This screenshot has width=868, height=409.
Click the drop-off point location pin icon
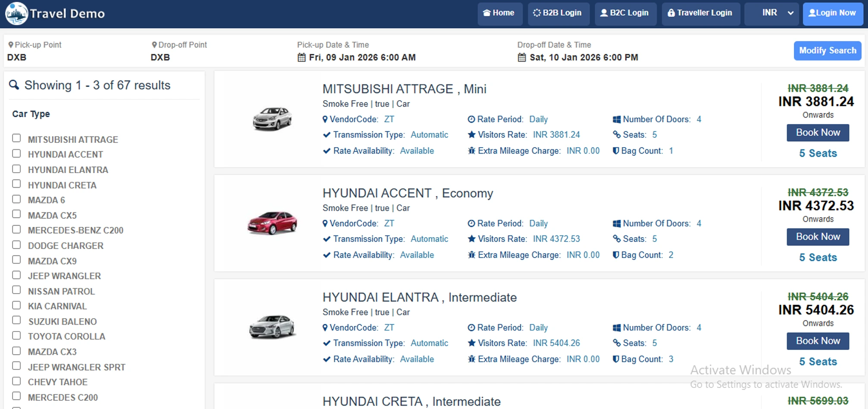(x=154, y=45)
